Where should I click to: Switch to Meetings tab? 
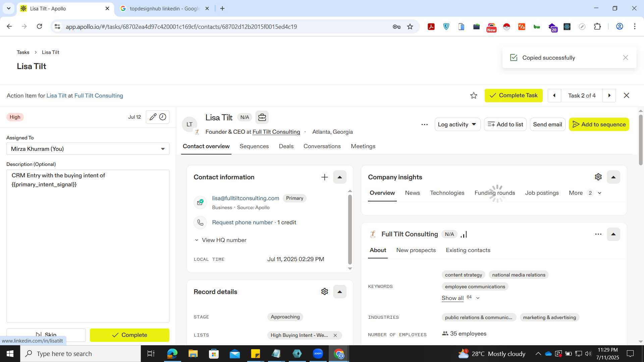[x=363, y=146]
